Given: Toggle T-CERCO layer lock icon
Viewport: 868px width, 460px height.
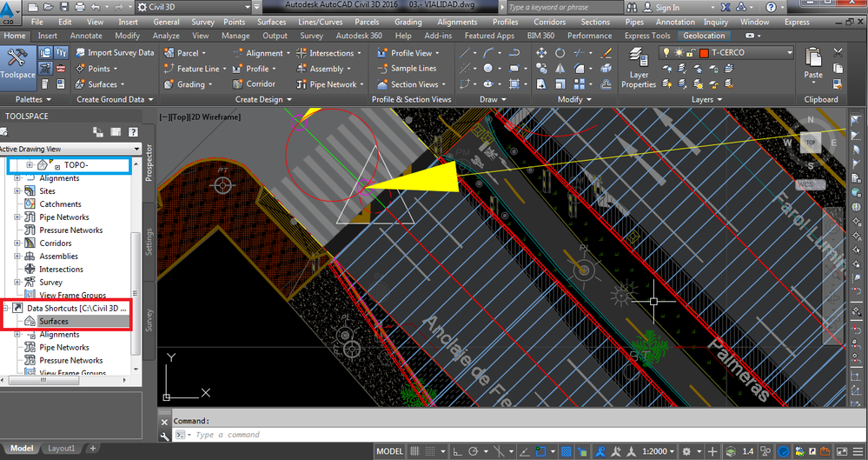Looking at the screenshot, I should [690, 53].
